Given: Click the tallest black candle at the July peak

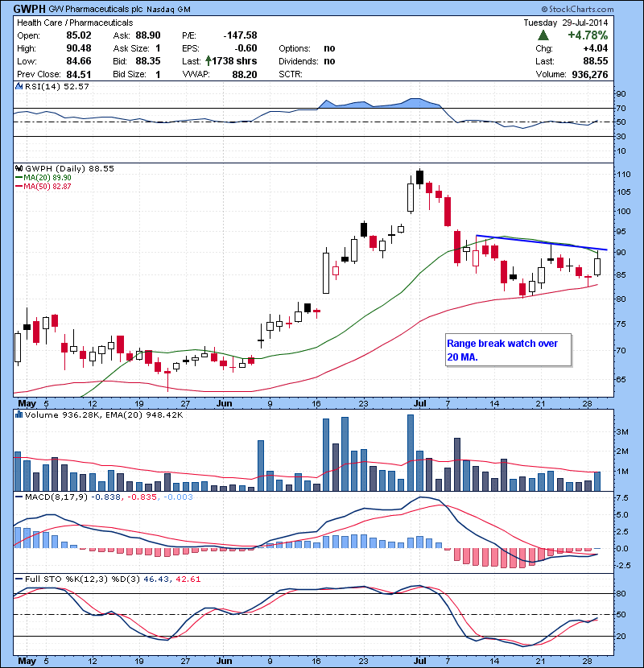Looking at the screenshot, I should tap(420, 177).
